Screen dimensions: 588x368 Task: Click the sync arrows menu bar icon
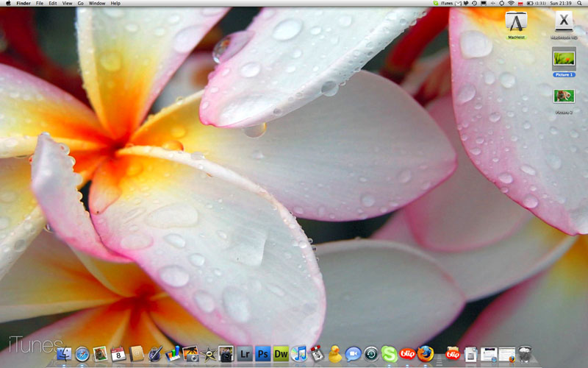click(x=502, y=4)
